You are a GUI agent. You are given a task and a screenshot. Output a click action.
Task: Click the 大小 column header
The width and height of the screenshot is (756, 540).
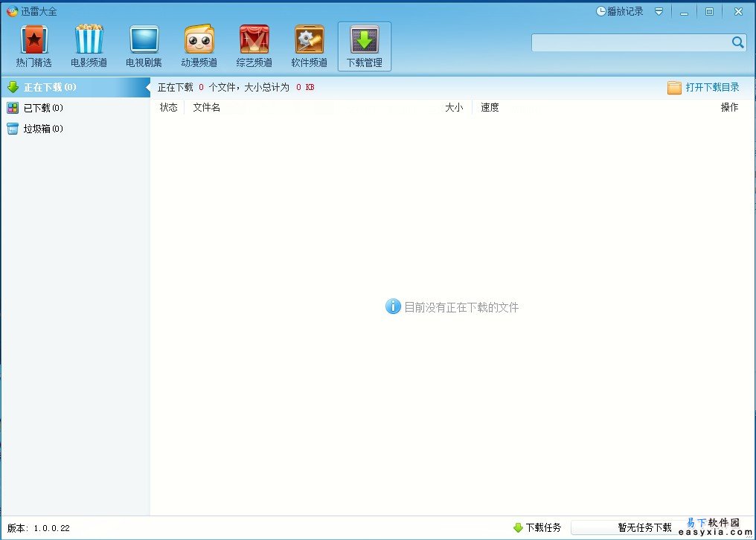(454, 108)
